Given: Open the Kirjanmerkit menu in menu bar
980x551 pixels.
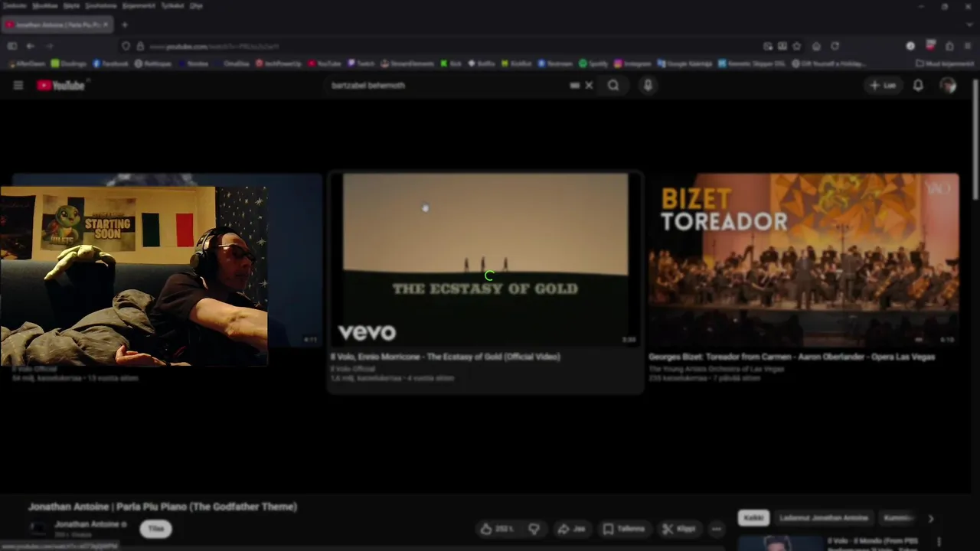Looking at the screenshot, I should click(x=139, y=6).
